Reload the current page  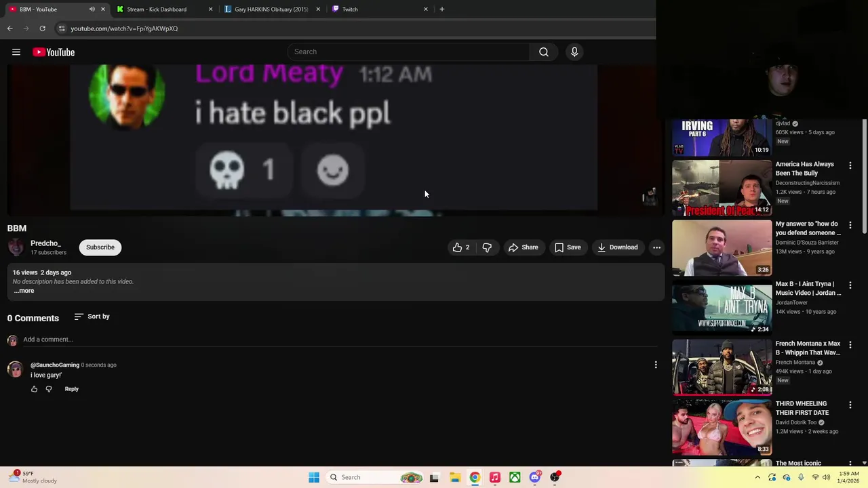pos(42,28)
